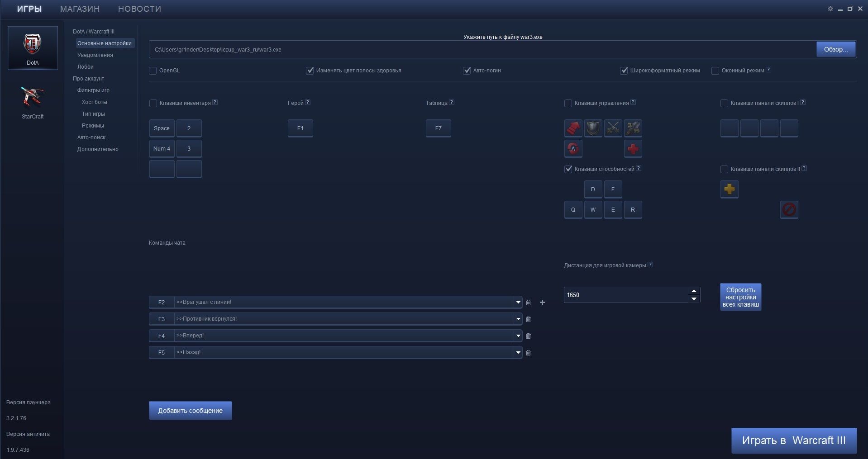Viewport: 868px width, 459px height.
Task: Delete the F3 chat command with trash icon
Action: click(528, 319)
